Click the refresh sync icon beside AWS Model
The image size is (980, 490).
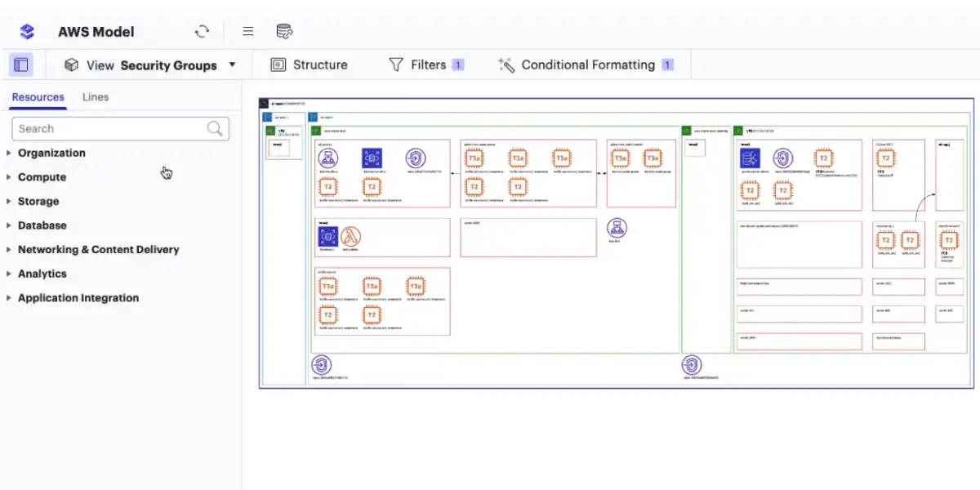point(202,32)
